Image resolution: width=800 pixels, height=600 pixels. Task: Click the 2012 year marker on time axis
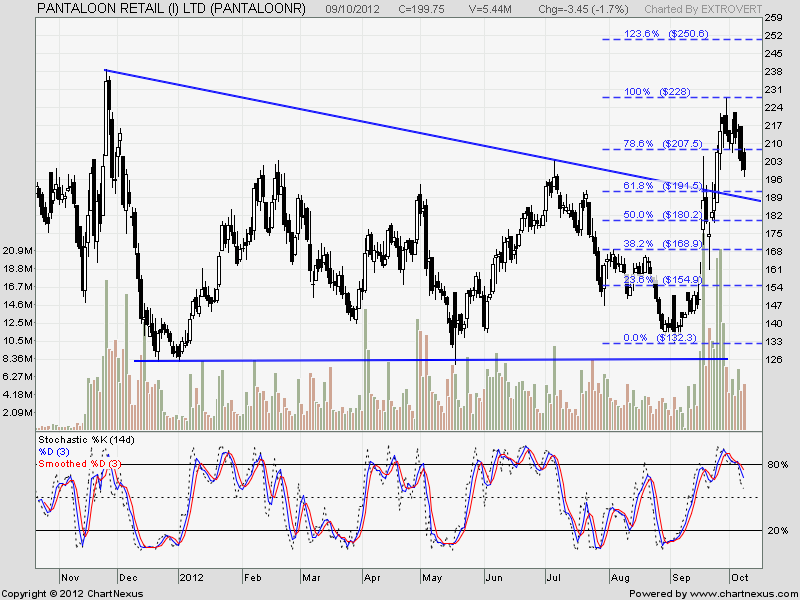190,577
